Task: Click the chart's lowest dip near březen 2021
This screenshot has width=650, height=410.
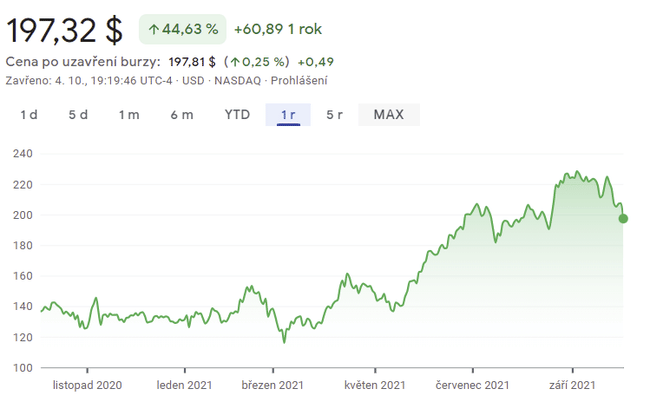Action: pyautogui.click(x=284, y=342)
